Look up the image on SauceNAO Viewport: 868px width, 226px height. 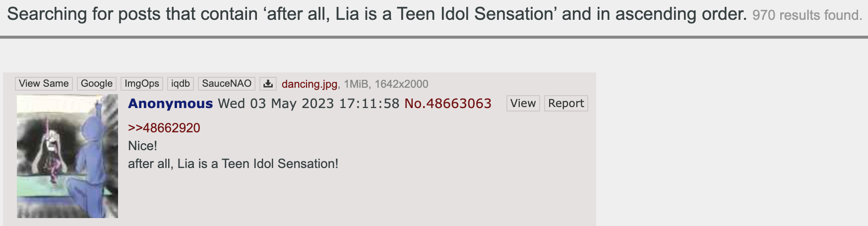227,84
